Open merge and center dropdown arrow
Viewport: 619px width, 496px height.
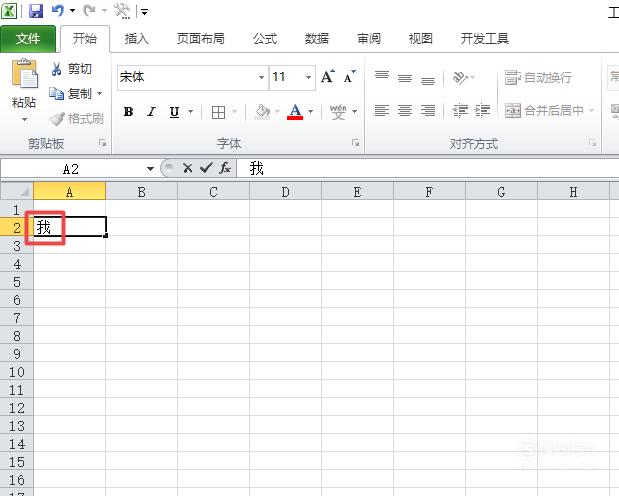591,110
